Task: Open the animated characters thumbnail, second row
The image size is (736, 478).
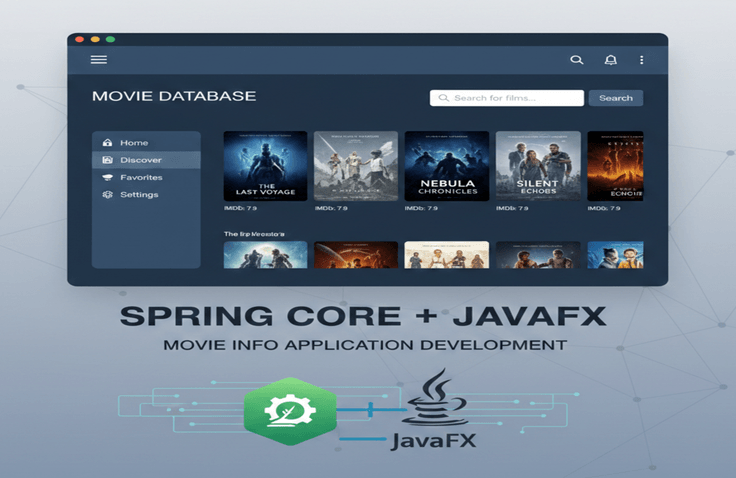Action: click(x=615, y=255)
